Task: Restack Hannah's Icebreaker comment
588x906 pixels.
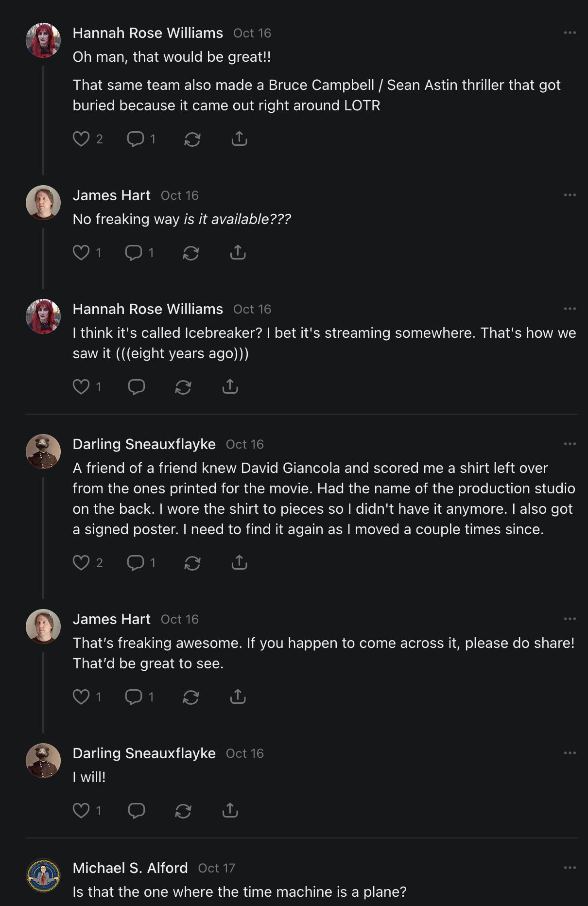Action: coord(183,387)
